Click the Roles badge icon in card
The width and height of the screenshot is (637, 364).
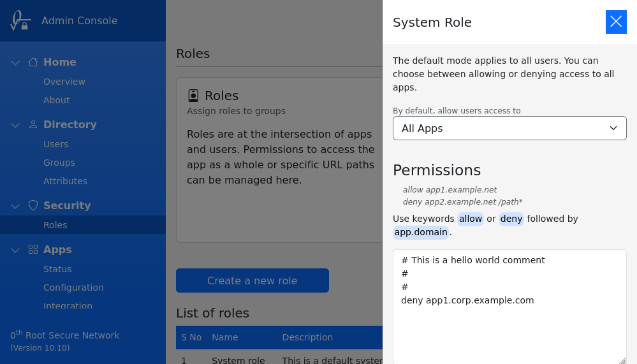[x=193, y=96]
